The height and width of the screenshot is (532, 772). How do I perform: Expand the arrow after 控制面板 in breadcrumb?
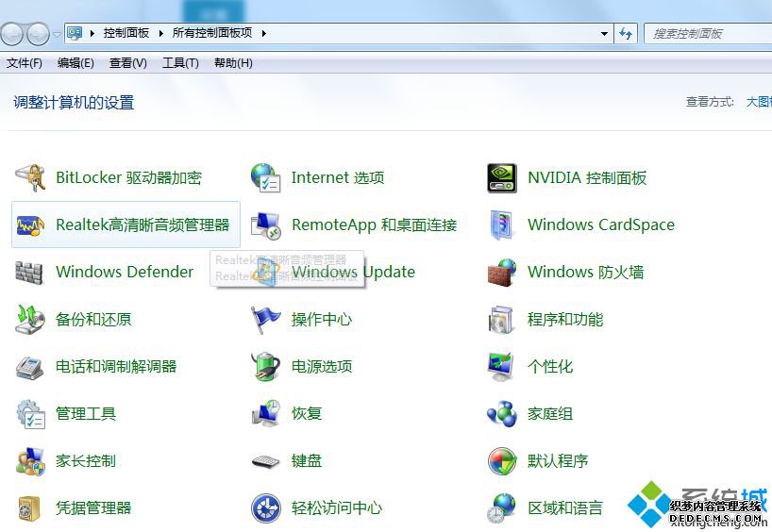(x=160, y=33)
